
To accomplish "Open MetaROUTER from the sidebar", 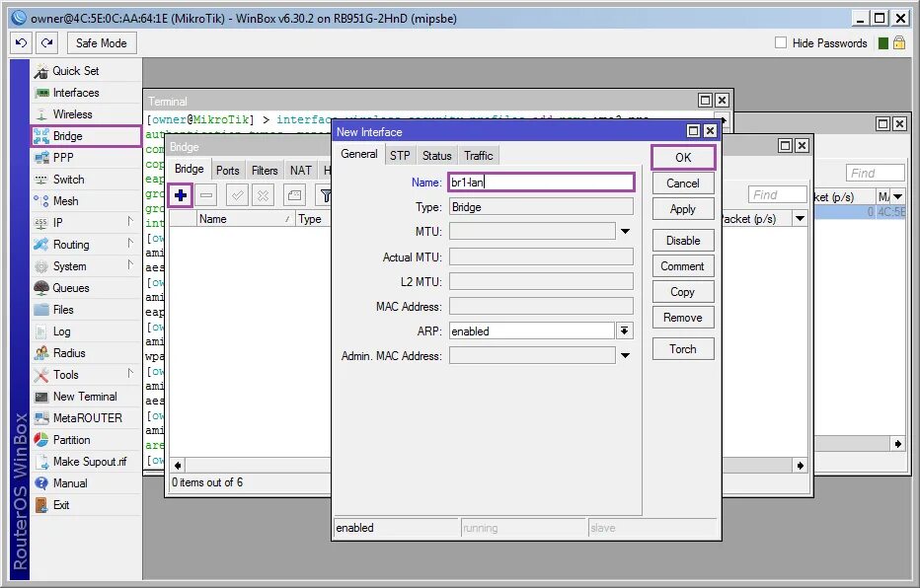I will 86,418.
